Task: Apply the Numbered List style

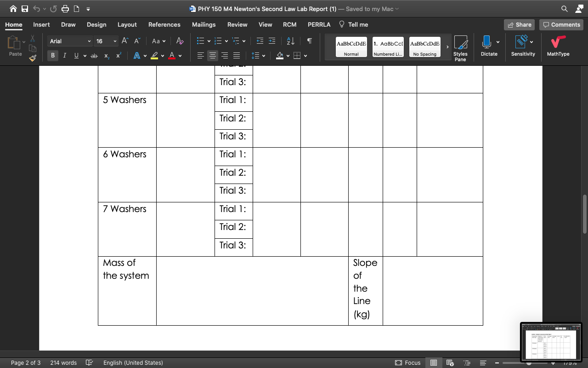Action: coord(388,46)
